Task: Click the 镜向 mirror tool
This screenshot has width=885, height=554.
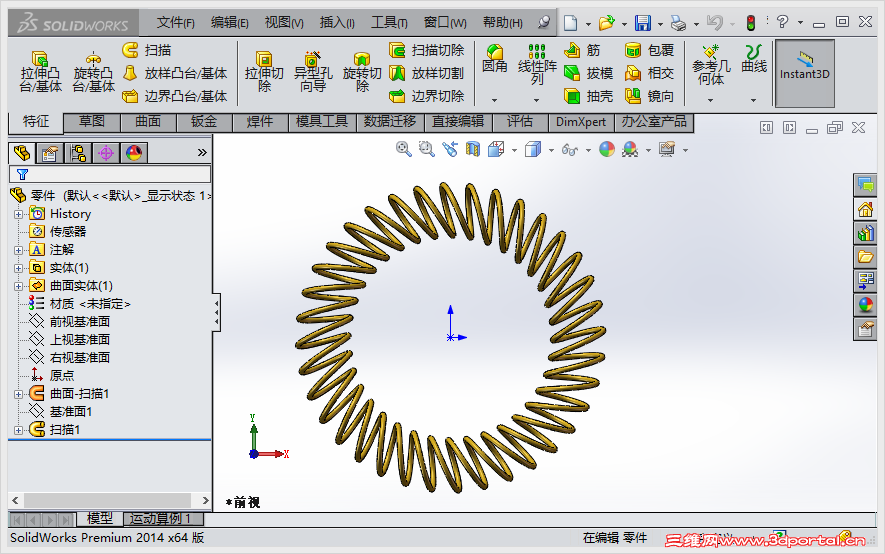Action: point(649,96)
